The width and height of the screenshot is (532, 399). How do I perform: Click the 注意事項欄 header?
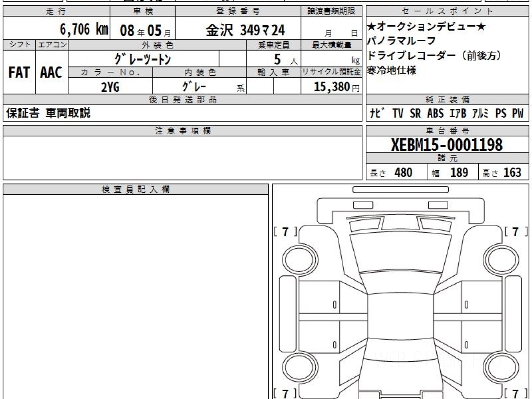coord(183,131)
